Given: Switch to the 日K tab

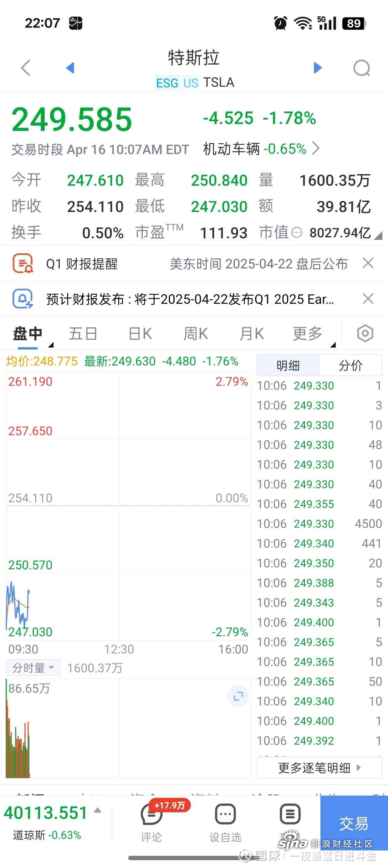Looking at the screenshot, I should [140, 334].
